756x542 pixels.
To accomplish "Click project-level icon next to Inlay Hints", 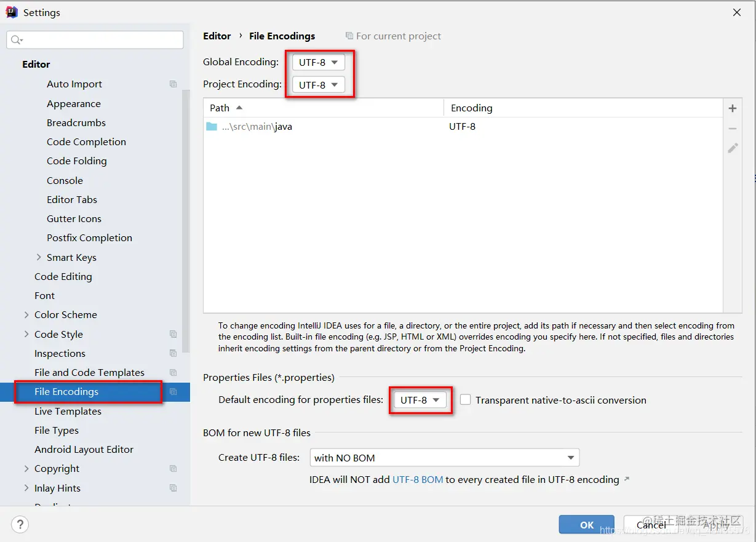I will [x=173, y=488].
